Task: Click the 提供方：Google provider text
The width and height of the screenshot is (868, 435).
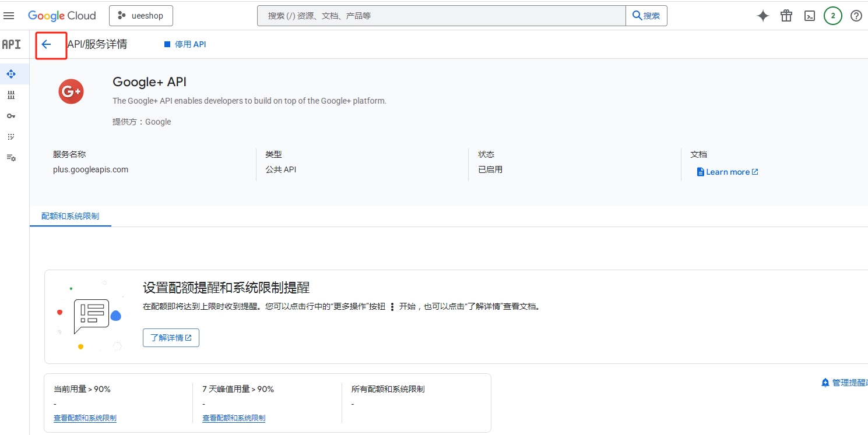Action: pyautogui.click(x=142, y=122)
